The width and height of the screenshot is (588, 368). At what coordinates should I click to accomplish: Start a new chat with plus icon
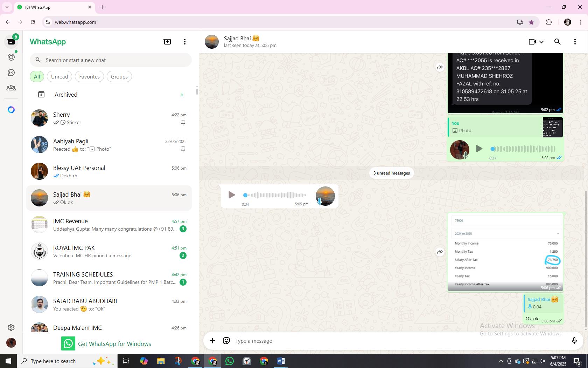[x=167, y=42]
